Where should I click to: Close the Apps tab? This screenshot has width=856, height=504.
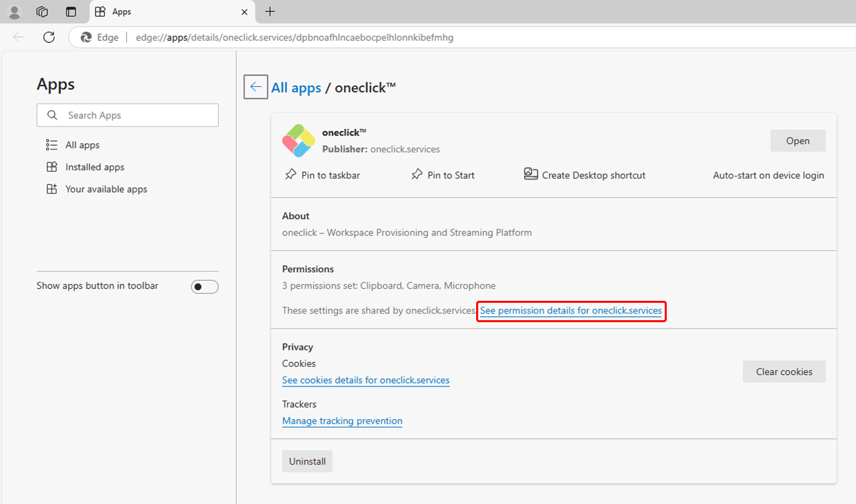[245, 12]
